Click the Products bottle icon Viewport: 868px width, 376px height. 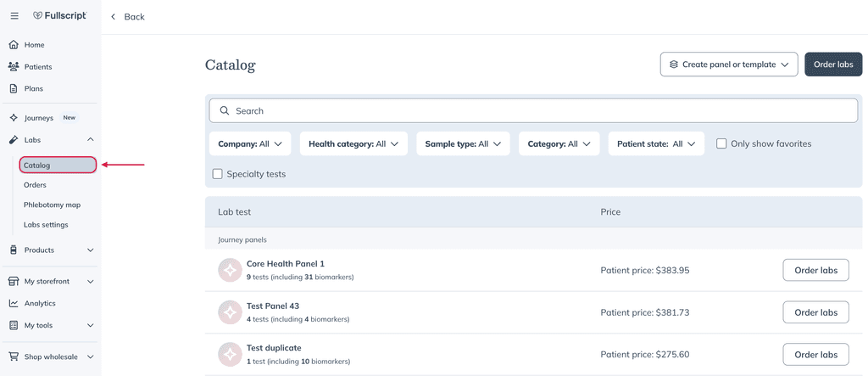coord(14,250)
